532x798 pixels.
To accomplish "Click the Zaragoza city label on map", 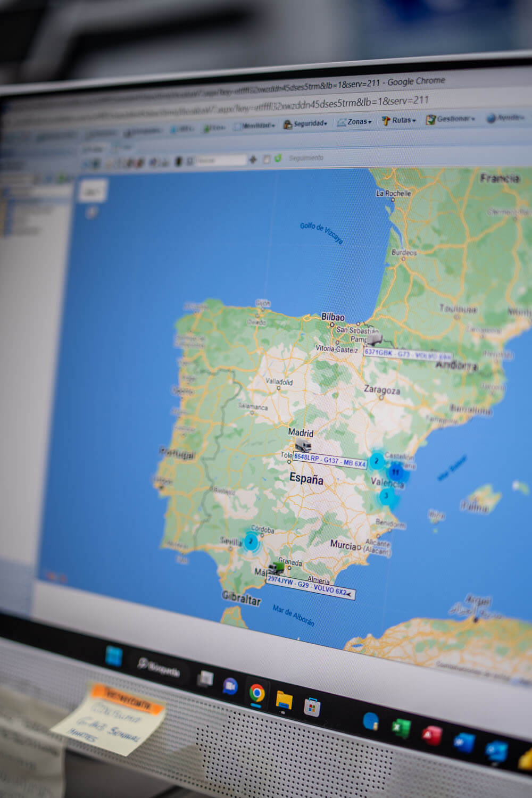I will click(381, 390).
